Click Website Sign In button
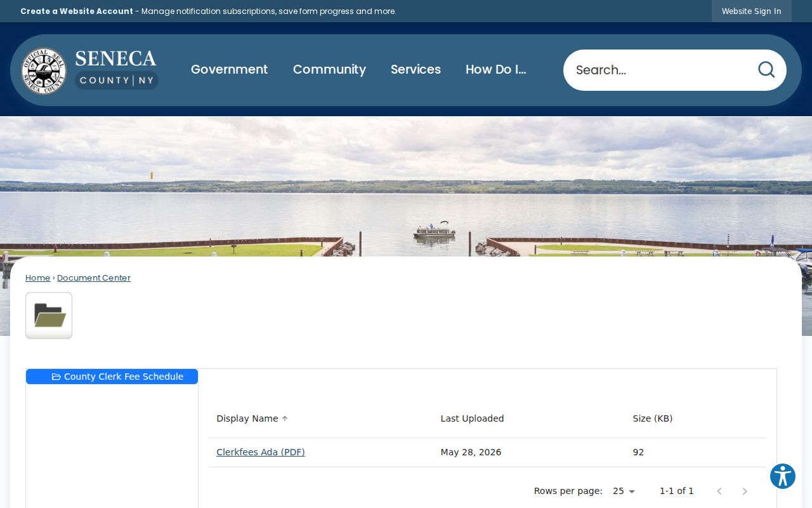 tap(752, 11)
